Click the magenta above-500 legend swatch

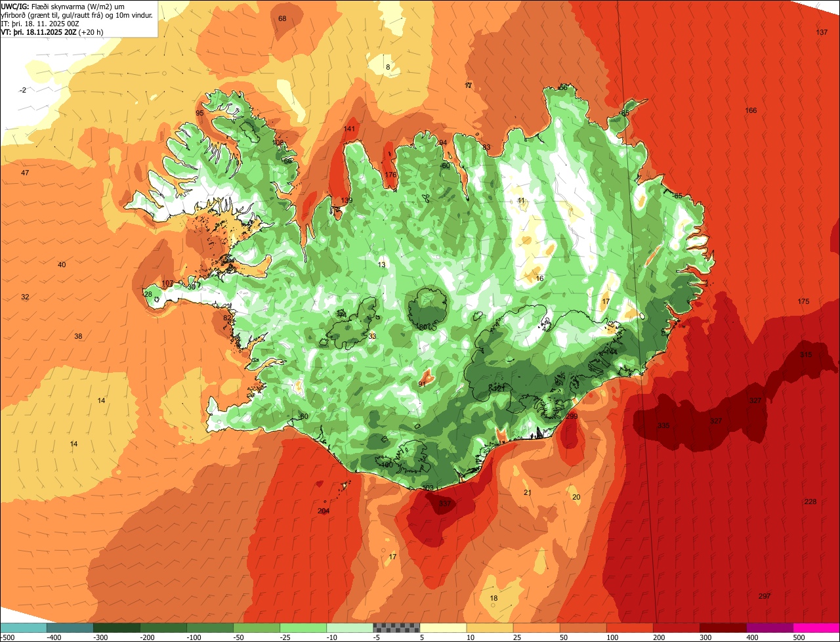816,628
